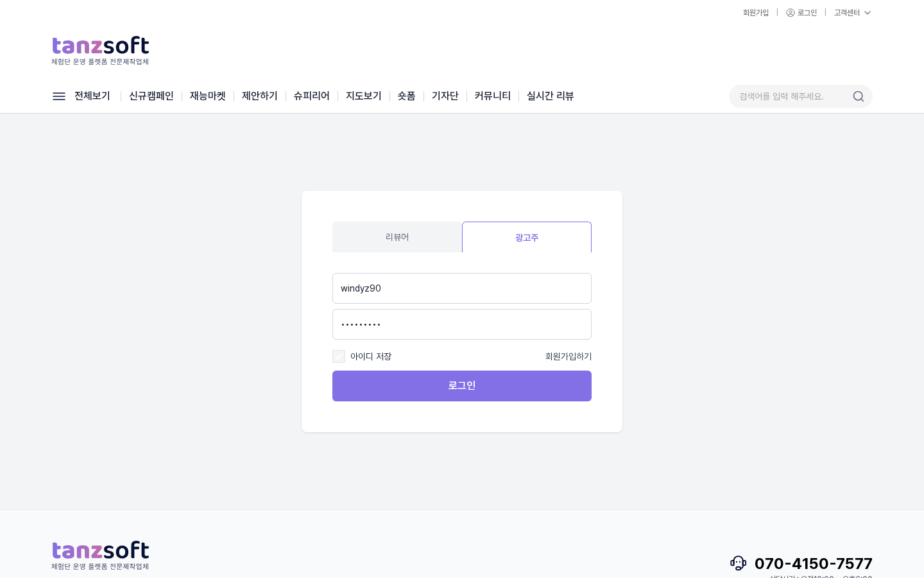Click the purple 로그인 button
The image size is (924, 578).
pos(462,386)
